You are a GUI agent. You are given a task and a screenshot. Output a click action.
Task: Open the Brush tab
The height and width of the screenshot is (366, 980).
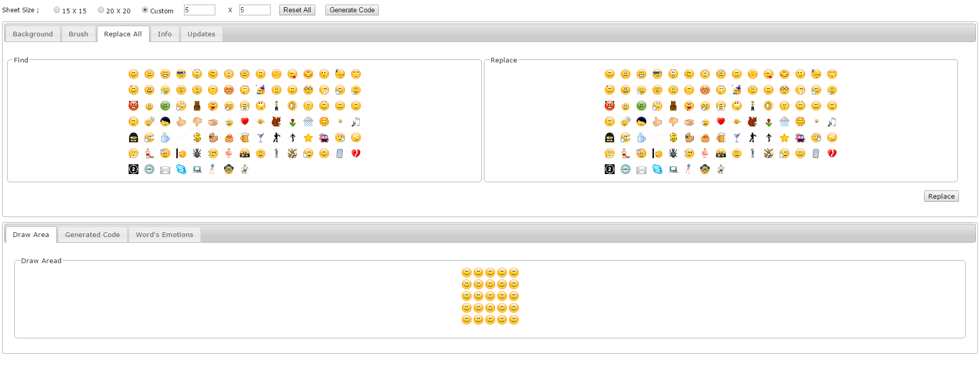click(78, 34)
